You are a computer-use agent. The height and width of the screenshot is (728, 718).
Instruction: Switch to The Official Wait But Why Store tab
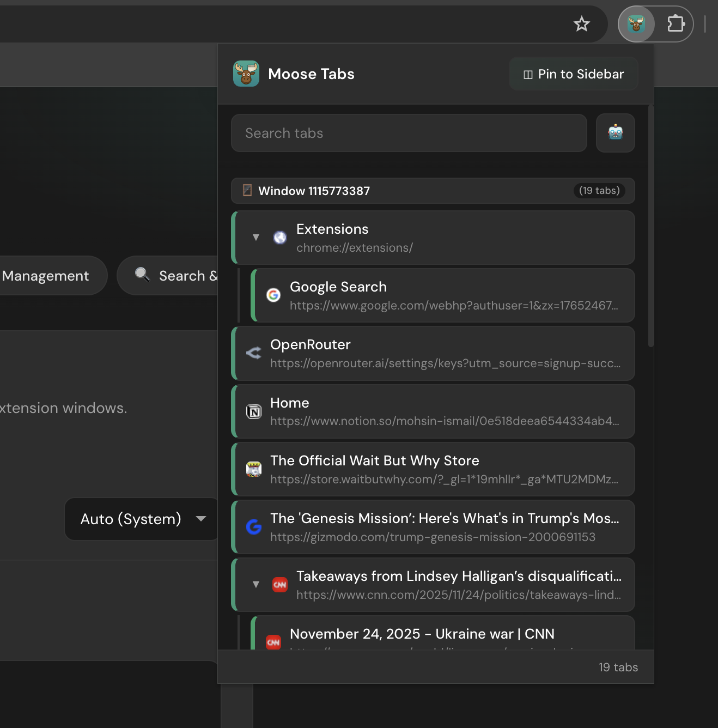click(433, 469)
